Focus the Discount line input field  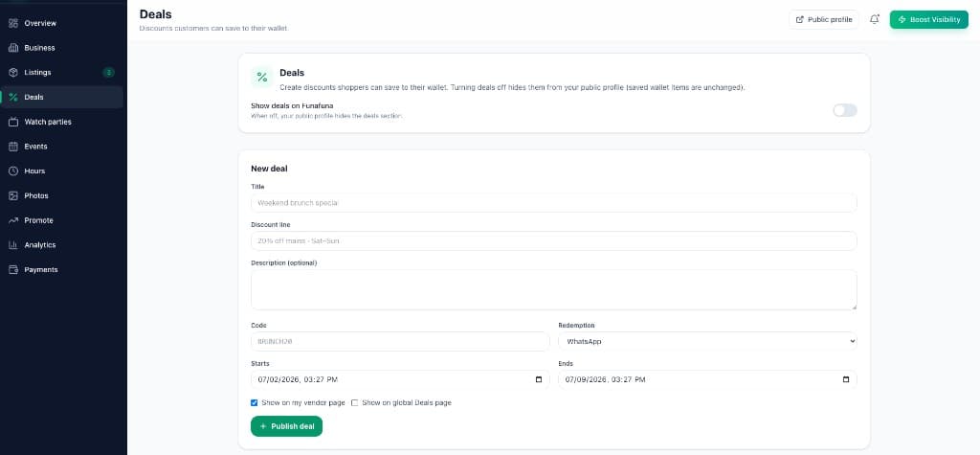554,241
